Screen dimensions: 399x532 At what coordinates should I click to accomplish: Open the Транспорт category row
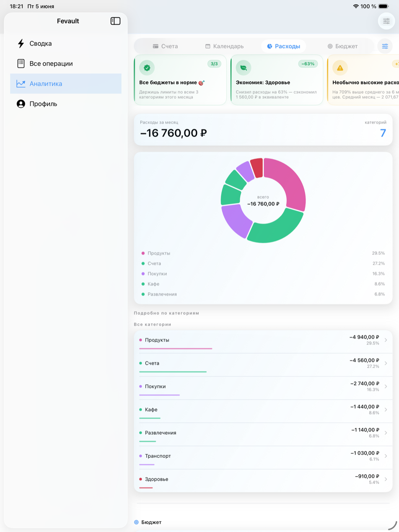263,457
